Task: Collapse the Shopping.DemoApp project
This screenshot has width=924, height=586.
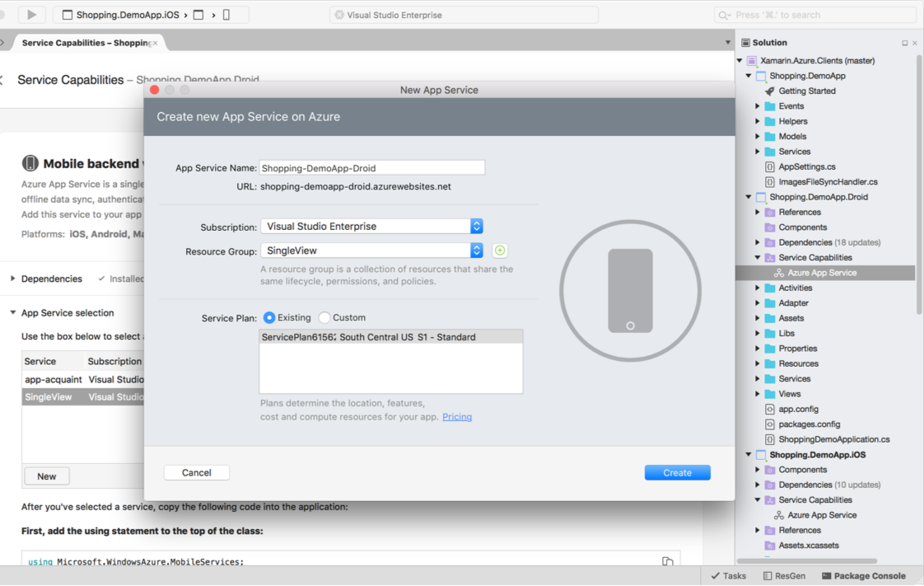Action: (x=749, y=76)
